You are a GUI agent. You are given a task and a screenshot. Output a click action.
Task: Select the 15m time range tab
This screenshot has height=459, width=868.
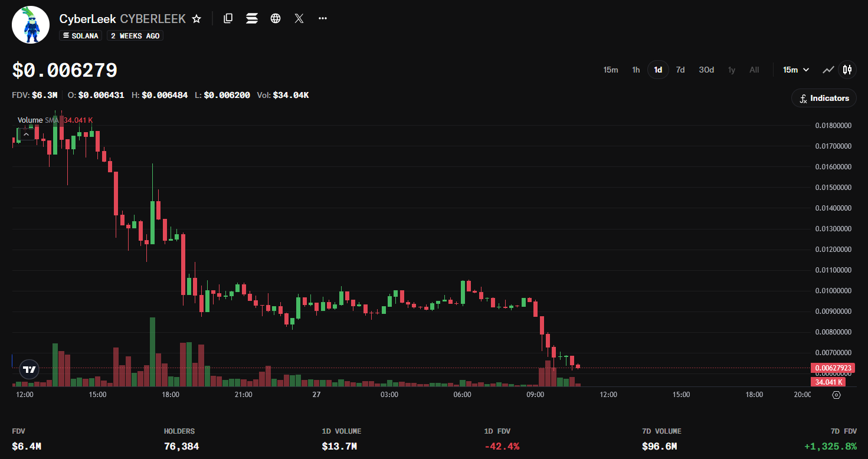coord(611,70)
